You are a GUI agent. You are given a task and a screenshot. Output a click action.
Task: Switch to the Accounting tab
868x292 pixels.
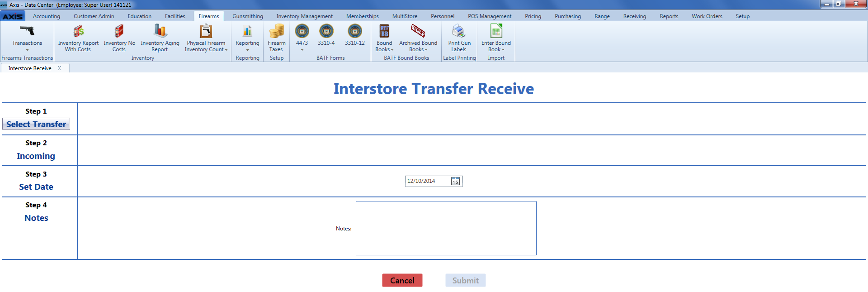(x=47, y=16)
